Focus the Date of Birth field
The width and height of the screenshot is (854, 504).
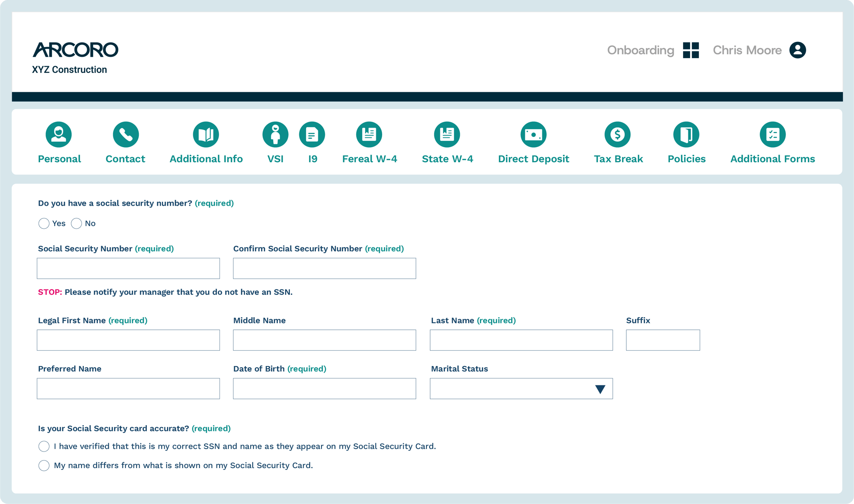[325, 389]
